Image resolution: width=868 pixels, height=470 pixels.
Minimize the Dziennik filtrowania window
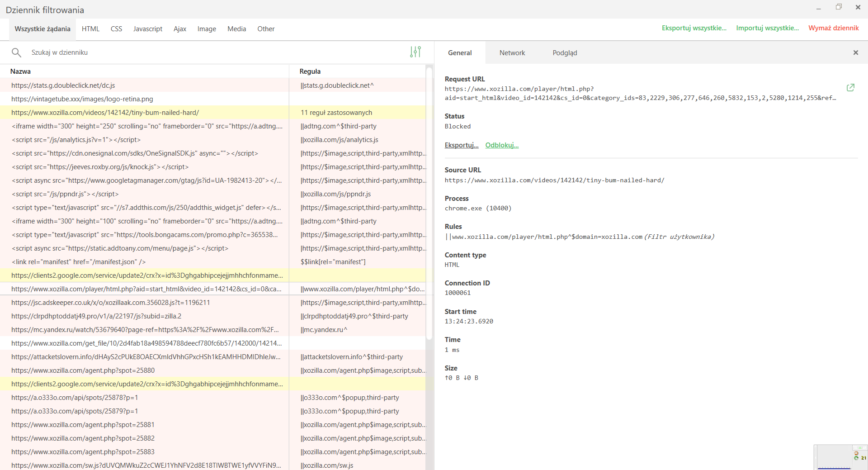coord(819,7)
